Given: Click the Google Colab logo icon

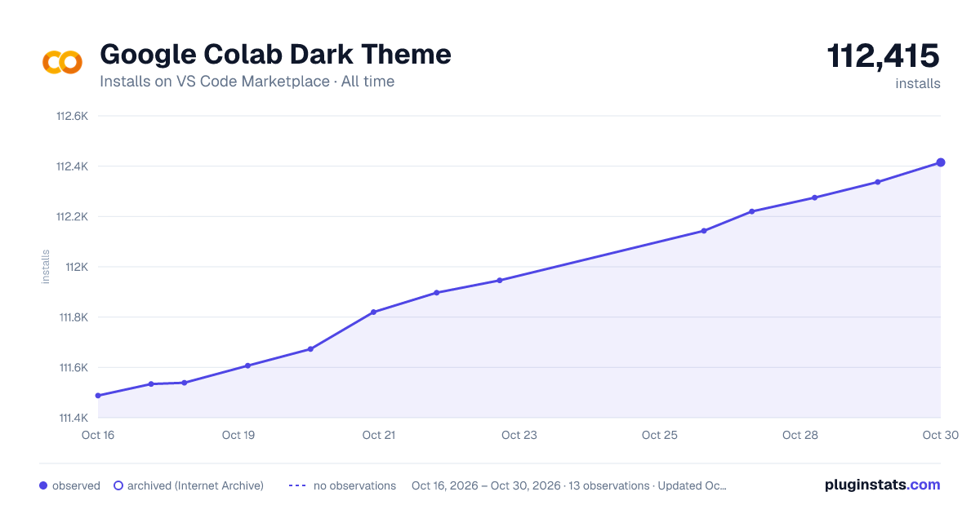Looking at the screenshot, I should click(x=62, y=62).
